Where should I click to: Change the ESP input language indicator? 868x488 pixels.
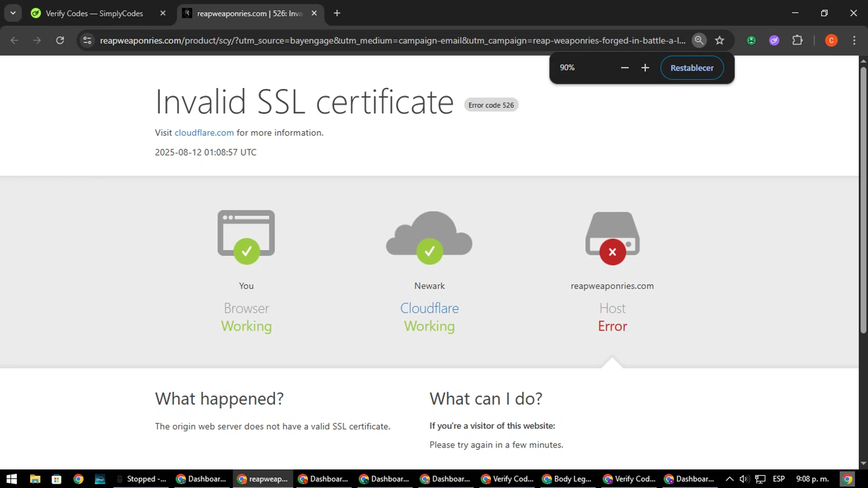[x=779, y=479]
